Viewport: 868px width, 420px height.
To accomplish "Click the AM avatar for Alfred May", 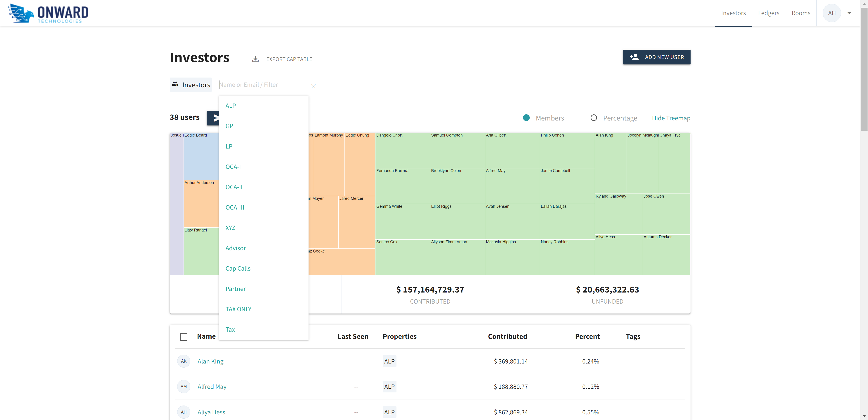I will point(184,387).
